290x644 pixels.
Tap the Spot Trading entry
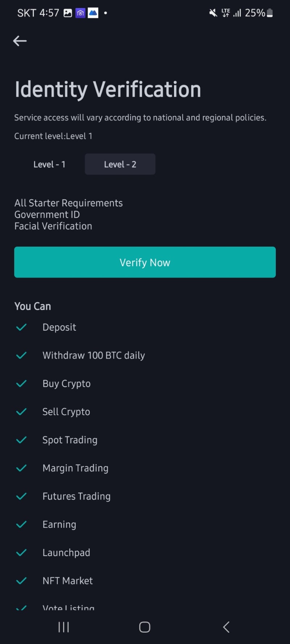[70, 440]
